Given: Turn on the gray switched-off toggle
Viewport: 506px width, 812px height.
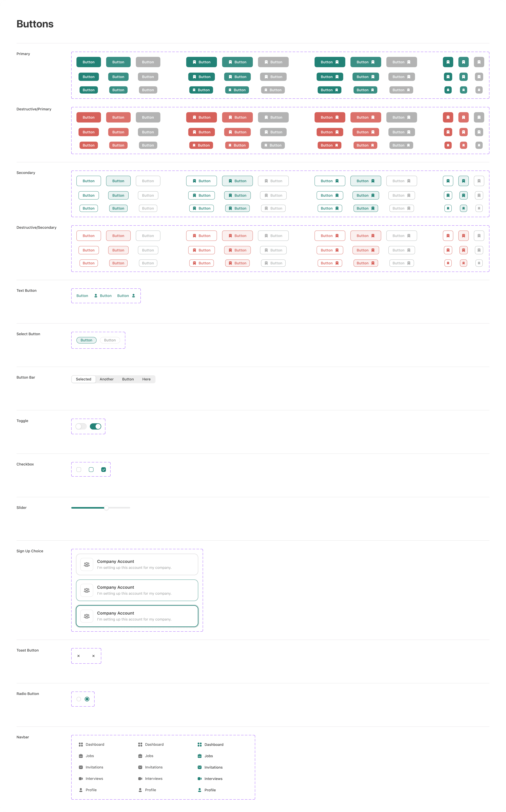Looking at the screenshot, I should 81,426.
